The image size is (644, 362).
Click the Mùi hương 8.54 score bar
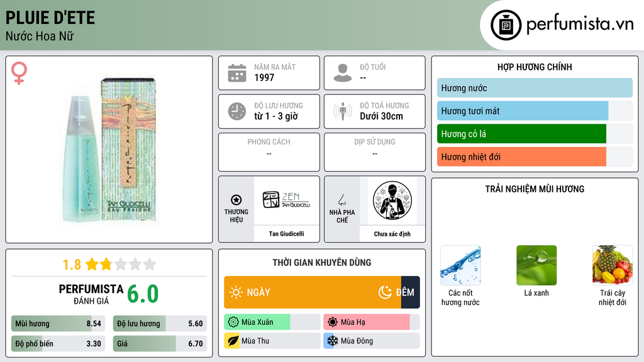pos(58,324)
